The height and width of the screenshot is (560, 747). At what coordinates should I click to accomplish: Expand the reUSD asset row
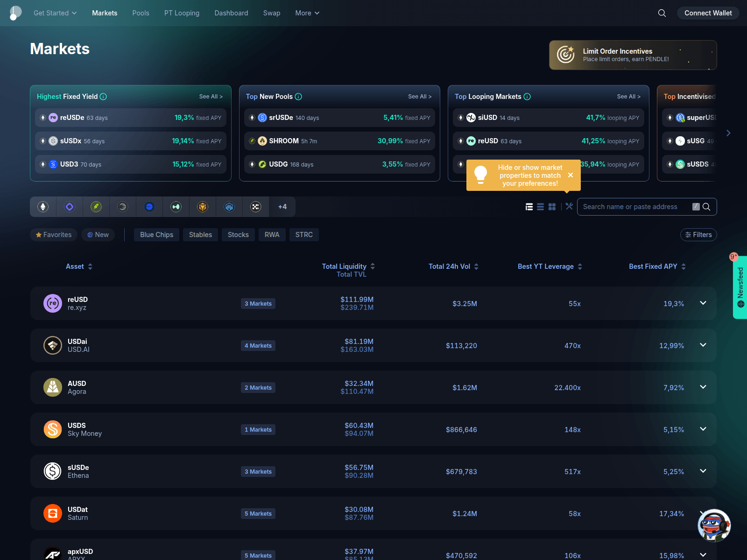coord(703,303)
